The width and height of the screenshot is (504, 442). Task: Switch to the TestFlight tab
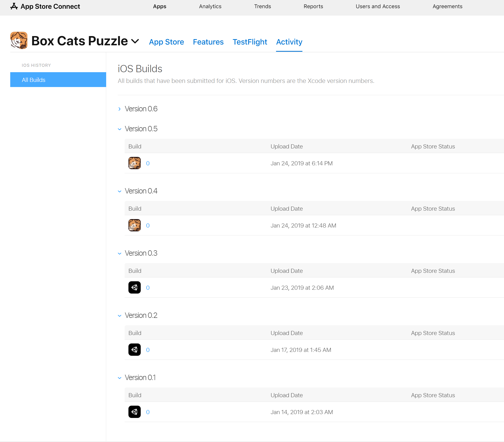250,42
